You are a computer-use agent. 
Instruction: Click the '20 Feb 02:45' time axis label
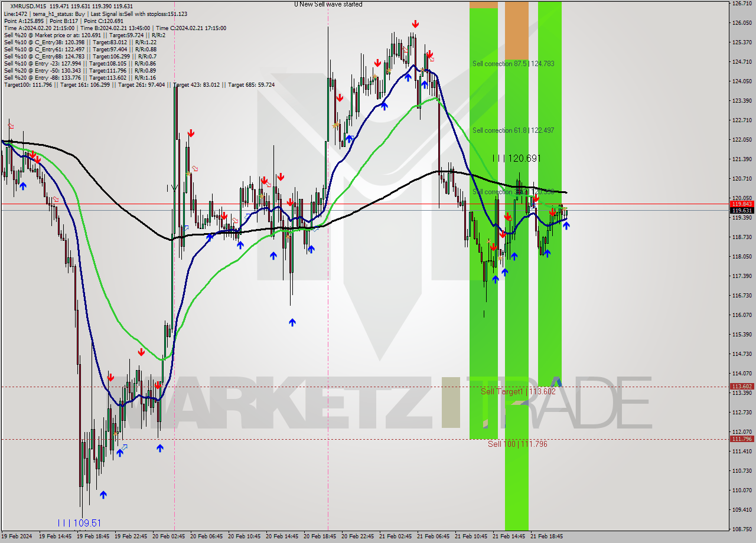tap(168, 537)
